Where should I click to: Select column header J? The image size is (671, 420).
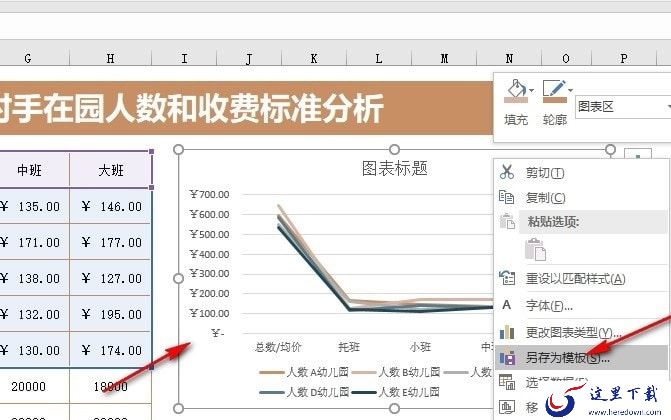(249, 58)
